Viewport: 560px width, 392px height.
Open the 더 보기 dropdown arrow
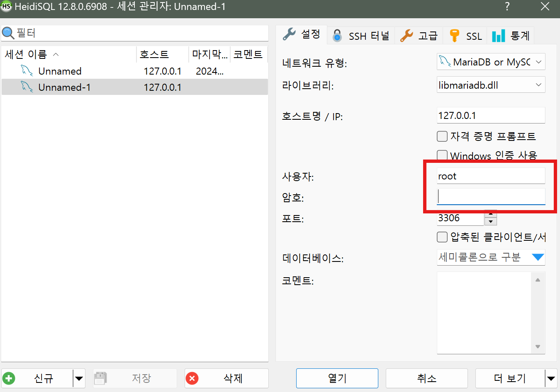pos(550,378)
